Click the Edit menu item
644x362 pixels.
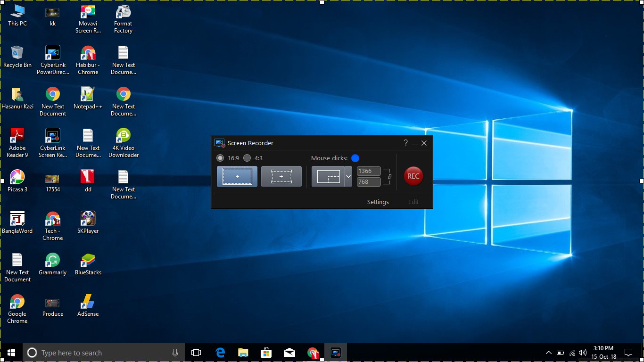pyautogui.click(x=413, y=202)
